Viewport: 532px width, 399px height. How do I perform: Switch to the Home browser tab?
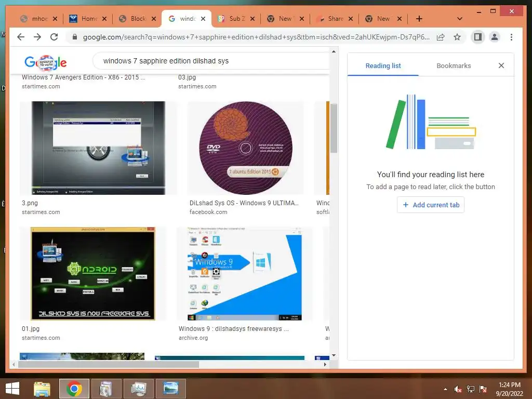pyautogui.click(x=84, y=19)
